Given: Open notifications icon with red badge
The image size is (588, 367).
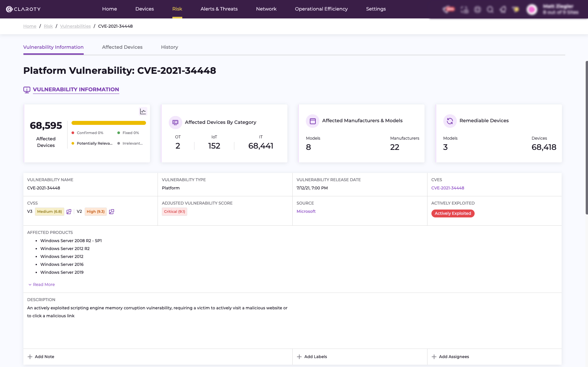Looking at the screenshot, I should tap(448, 10).
